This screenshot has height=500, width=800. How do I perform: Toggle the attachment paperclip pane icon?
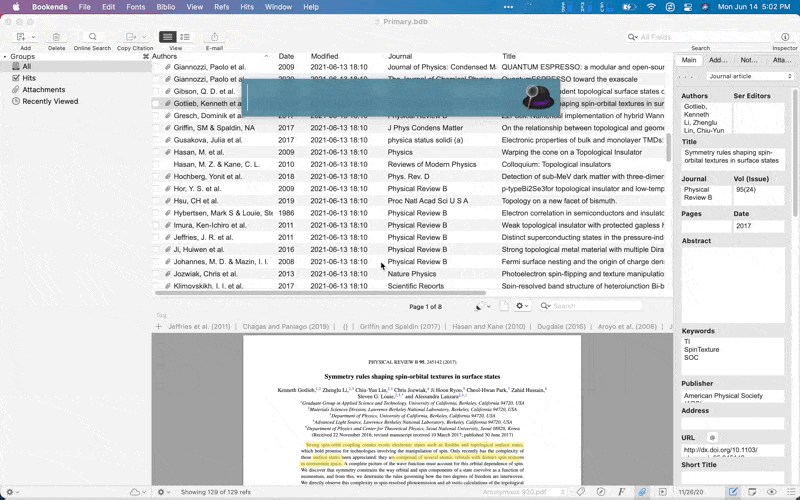coord(642,492)
